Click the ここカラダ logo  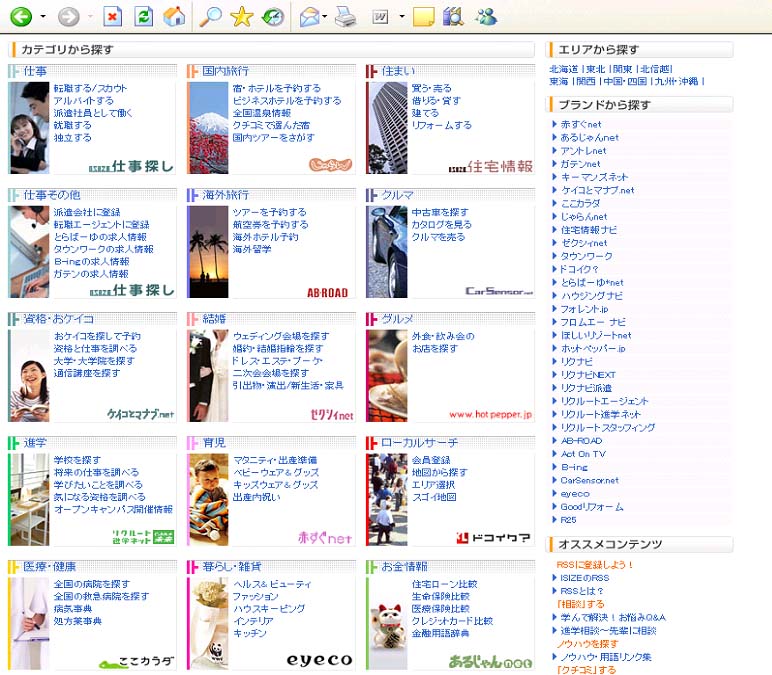click(x=137, y=661)
